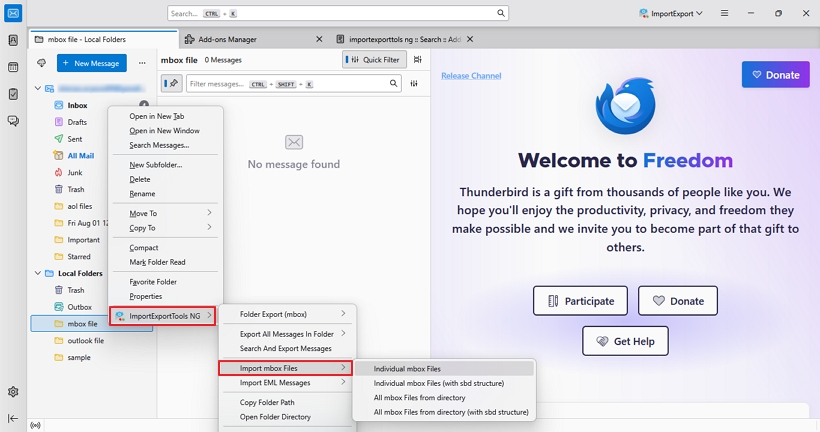
Task: Select the Outbox folder
Action: 79,307
